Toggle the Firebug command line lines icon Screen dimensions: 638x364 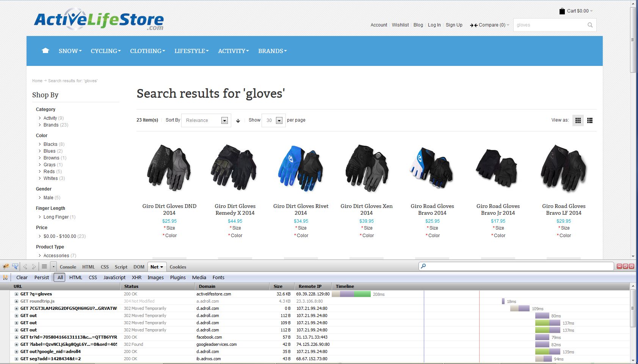point(44,267)
